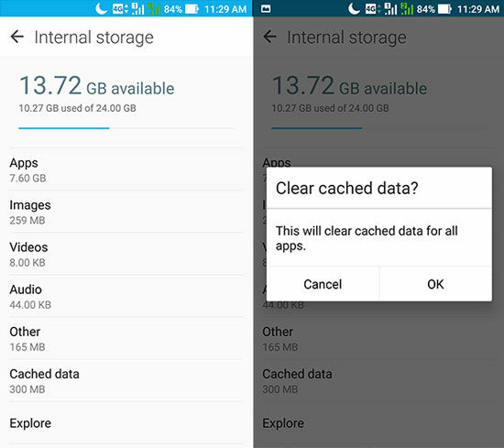Confirm clearing cached data with OK
Image resolution: width=504 pixels, height=448 pixels.
435,284
